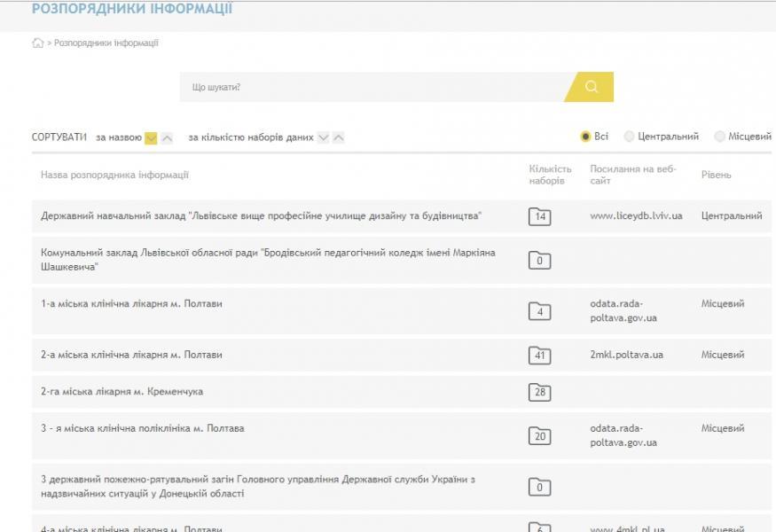Open dataset folder icon showing 28
776x532 pixels.
click(539, 393)
